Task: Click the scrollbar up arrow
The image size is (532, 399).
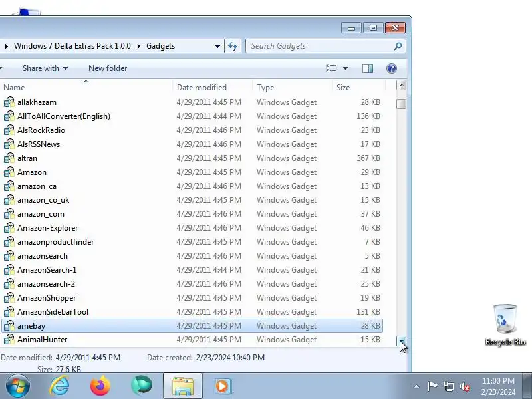Action: coord(401,86)
